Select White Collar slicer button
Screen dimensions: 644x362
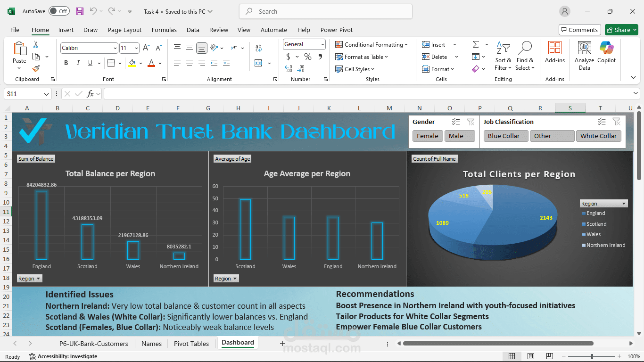click(x=598, y=136)
